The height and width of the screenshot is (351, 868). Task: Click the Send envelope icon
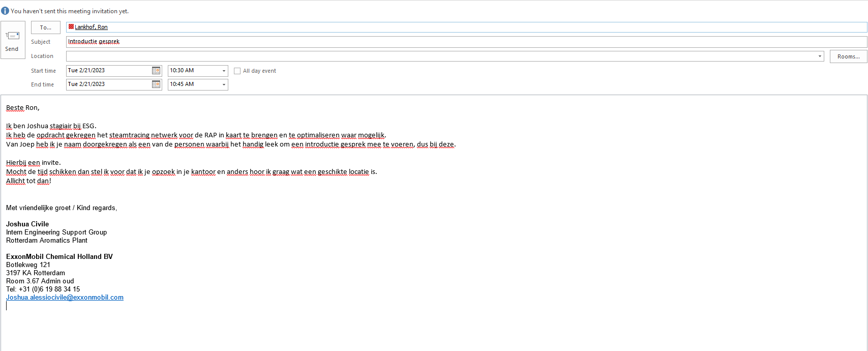(x=12, y=36)
